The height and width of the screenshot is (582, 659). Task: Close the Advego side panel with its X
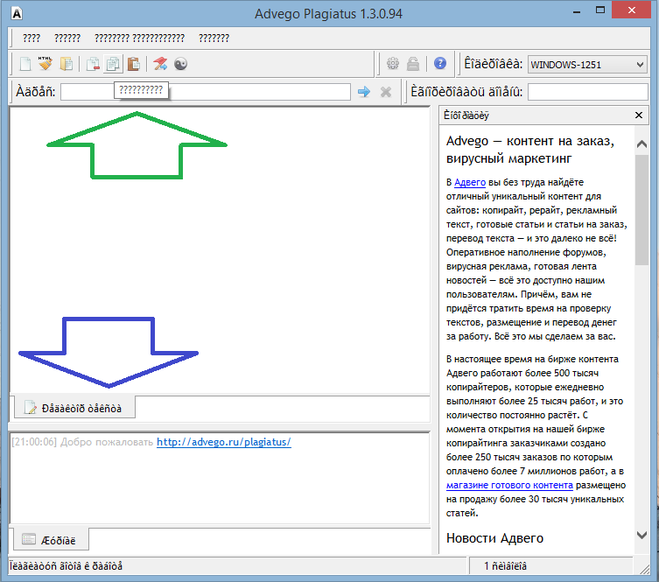coord(638,115)
